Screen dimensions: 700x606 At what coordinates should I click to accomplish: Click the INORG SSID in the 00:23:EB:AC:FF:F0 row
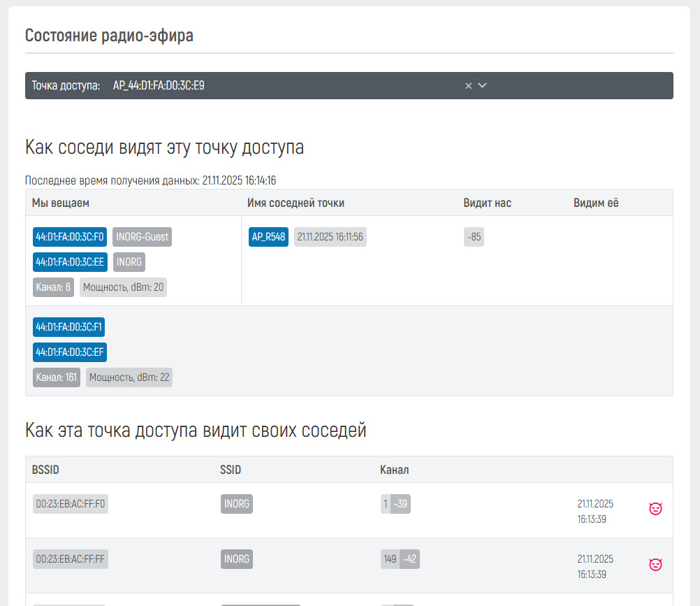[x=237, y=504]
